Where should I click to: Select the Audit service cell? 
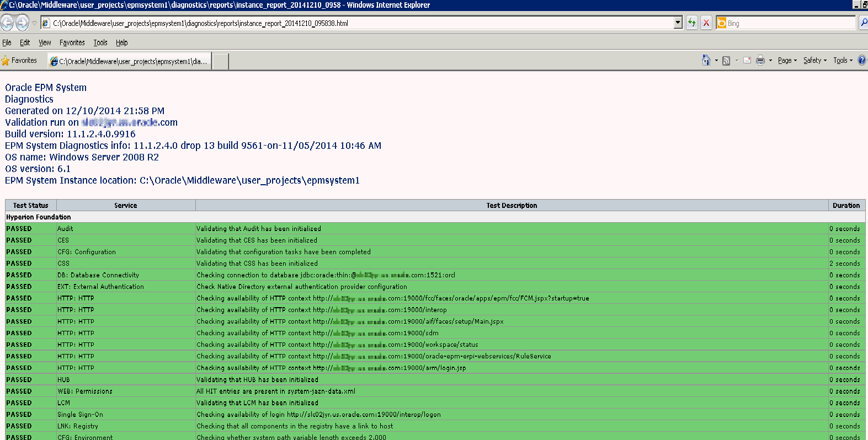126,228
